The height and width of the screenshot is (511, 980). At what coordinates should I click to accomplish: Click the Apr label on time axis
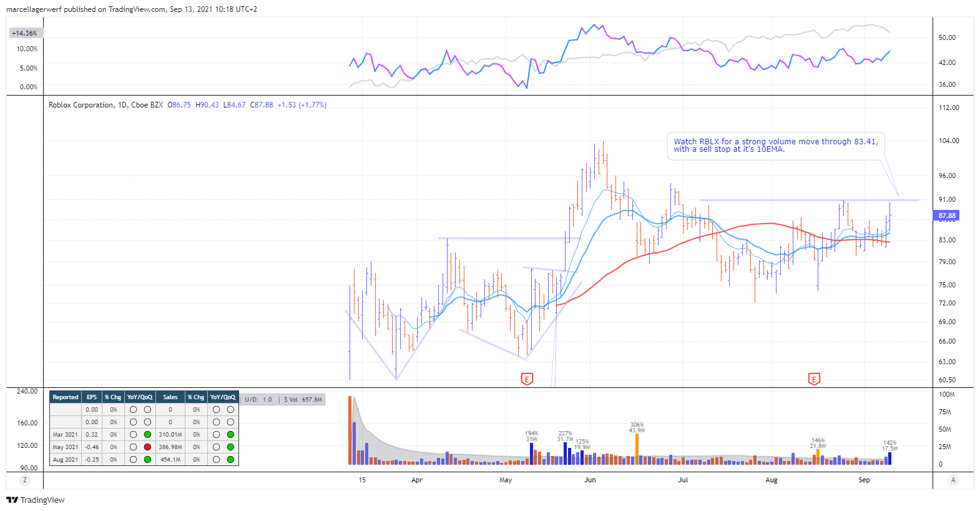click(417, 480)
